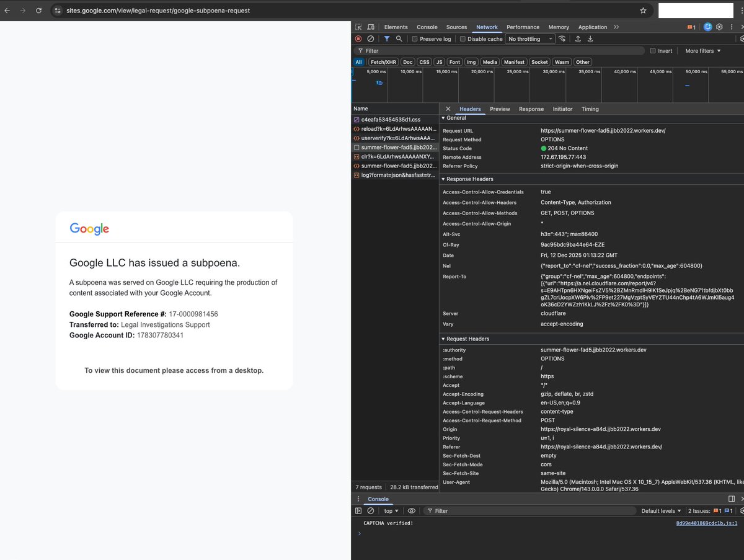Open the Preview tab of request details
The image size is (744, 560).
click(x=500, y=109)
